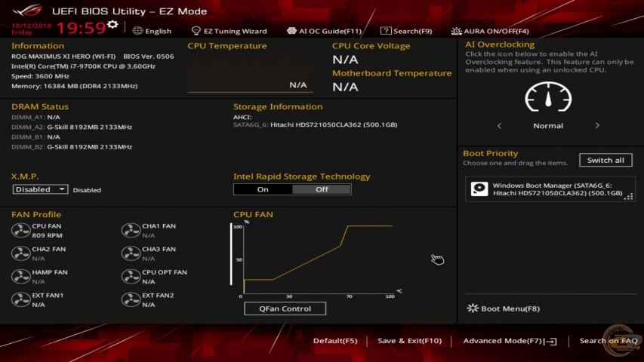Open the English language menu
Viewport: 644px width, 362px height.
(152, 31)
